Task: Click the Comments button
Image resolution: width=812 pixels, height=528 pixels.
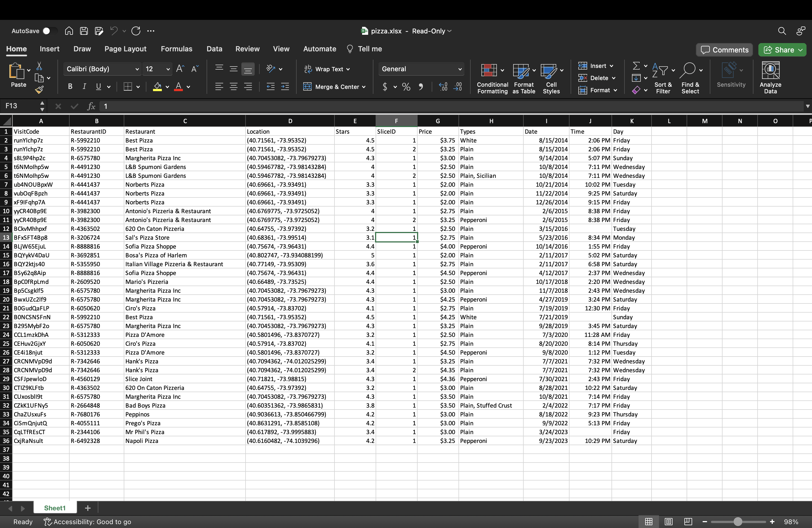Action: (x=724, y=50)
